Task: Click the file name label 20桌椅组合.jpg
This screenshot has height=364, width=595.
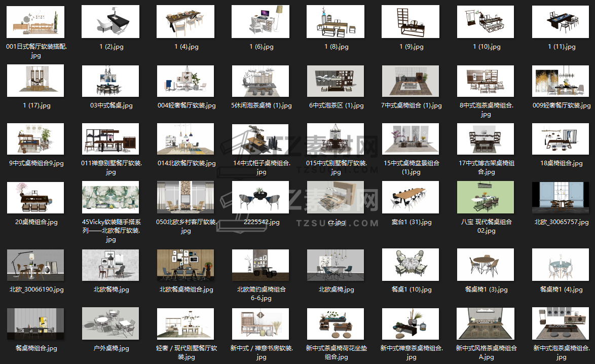Action: coord(36,223)
